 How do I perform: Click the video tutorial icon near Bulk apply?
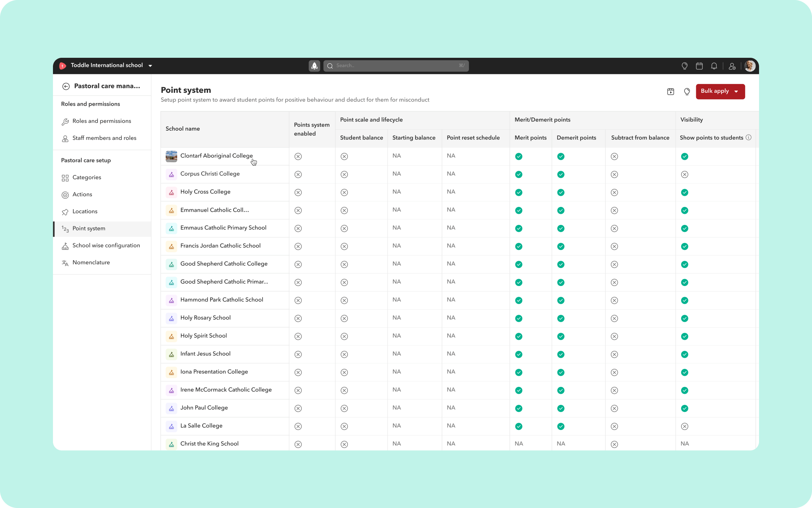pos(671,92)
